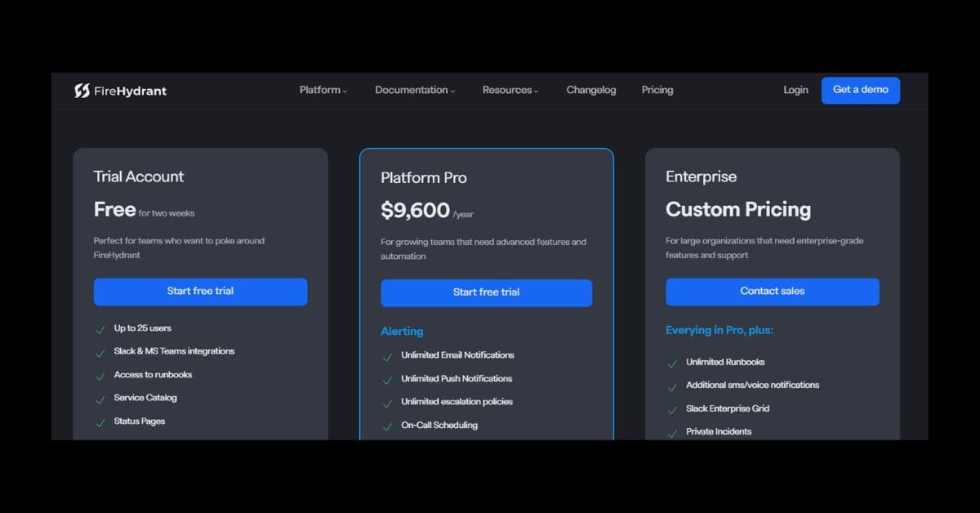The image size is (980, 513).
Task: Click the Everying in Pro, plus heading
Action: (719, 331)
